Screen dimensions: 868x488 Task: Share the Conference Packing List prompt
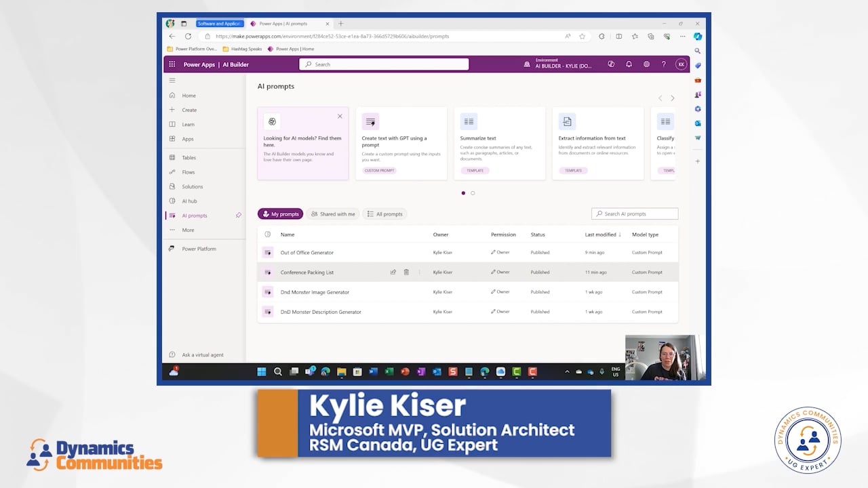click(393, 272)
